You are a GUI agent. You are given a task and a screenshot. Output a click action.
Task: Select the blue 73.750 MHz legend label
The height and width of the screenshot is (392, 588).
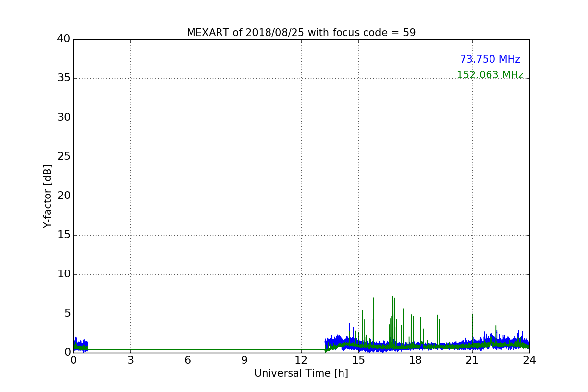(490, 59)
